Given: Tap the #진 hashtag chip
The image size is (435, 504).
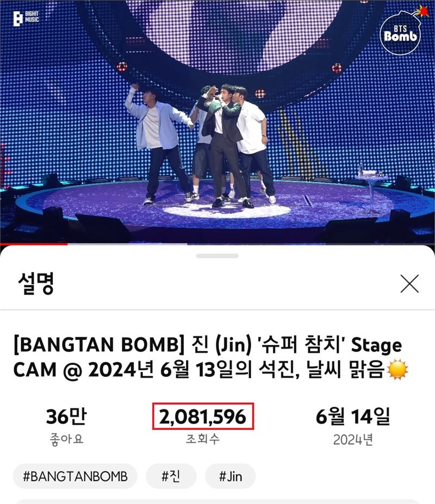Looking at the screenshot, I should coord(171,476).
